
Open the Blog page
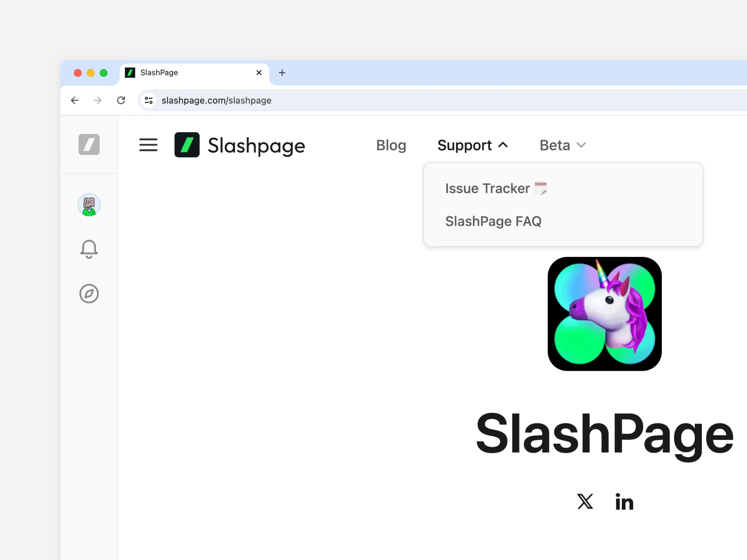tap(391, 145)
